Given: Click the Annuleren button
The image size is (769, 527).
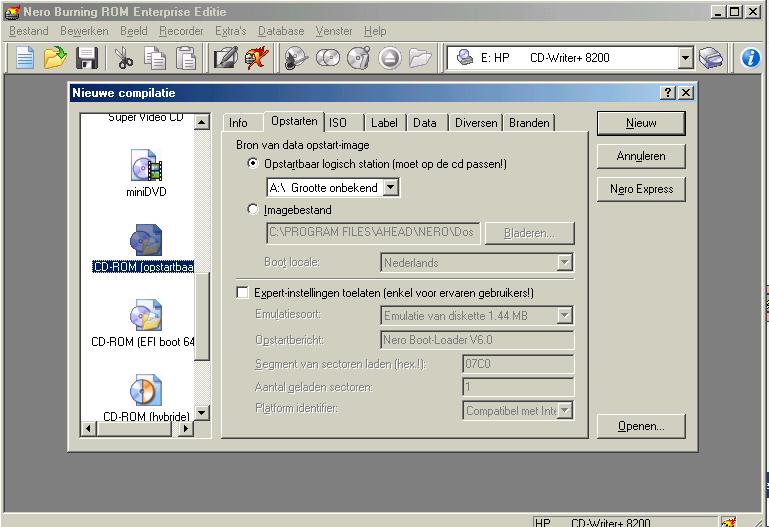Looking at the screenshot, I should coord(641,156).
